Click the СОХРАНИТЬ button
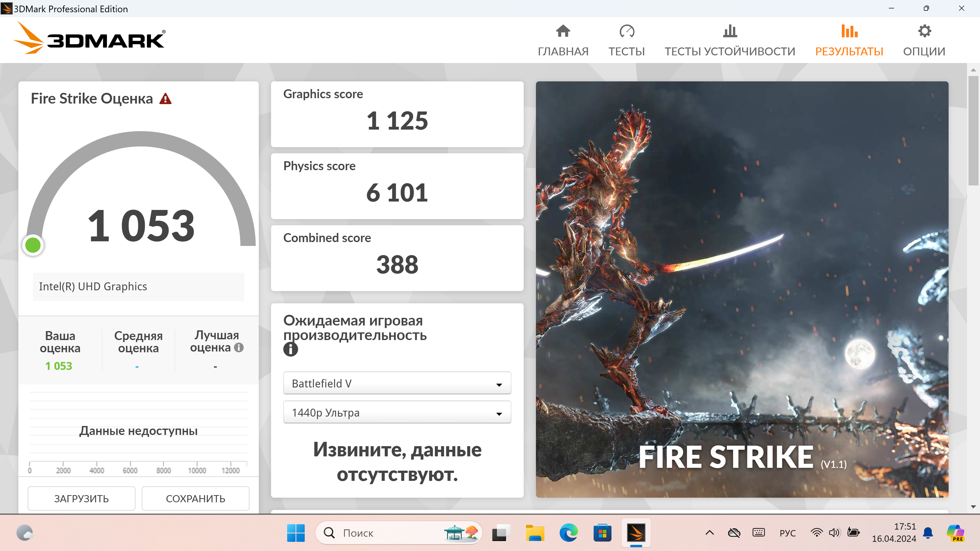 195,498
